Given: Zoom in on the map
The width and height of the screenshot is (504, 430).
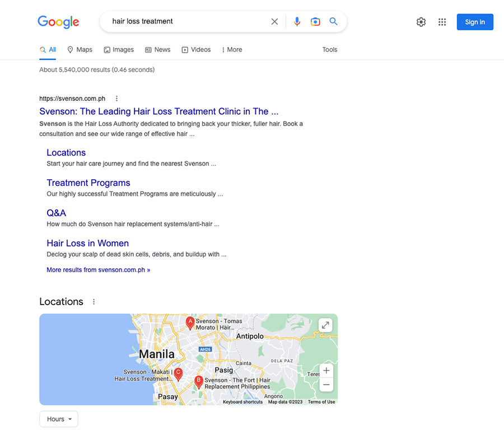Looking at the screenshot, I should 326,371.
